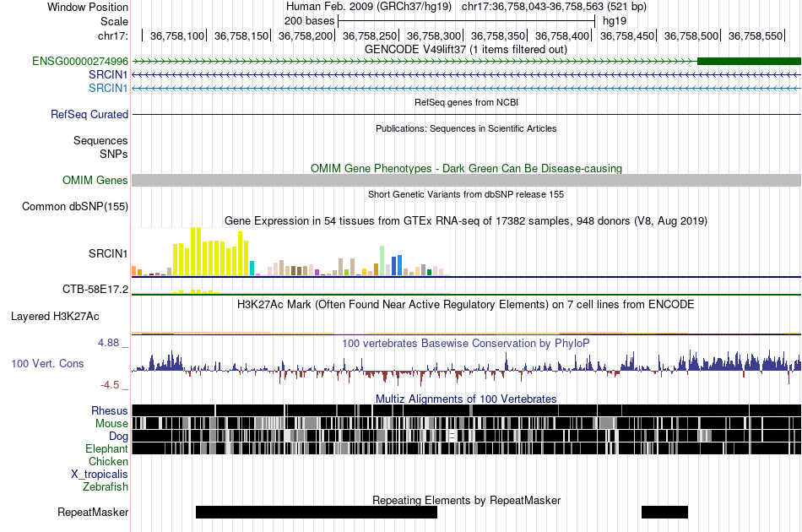The image size is (802, 532).
Task: Select the Mouse alignment row label
Action: tap(111, 424)
